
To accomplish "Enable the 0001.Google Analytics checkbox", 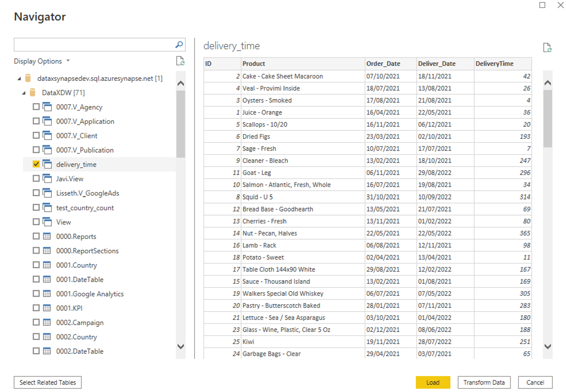I will tap(36, 294).
